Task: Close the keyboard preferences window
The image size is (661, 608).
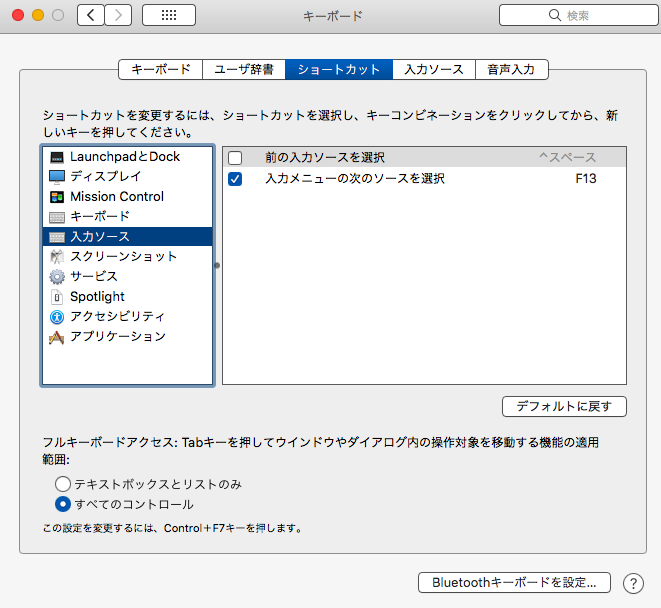Action: coord(18,16)
